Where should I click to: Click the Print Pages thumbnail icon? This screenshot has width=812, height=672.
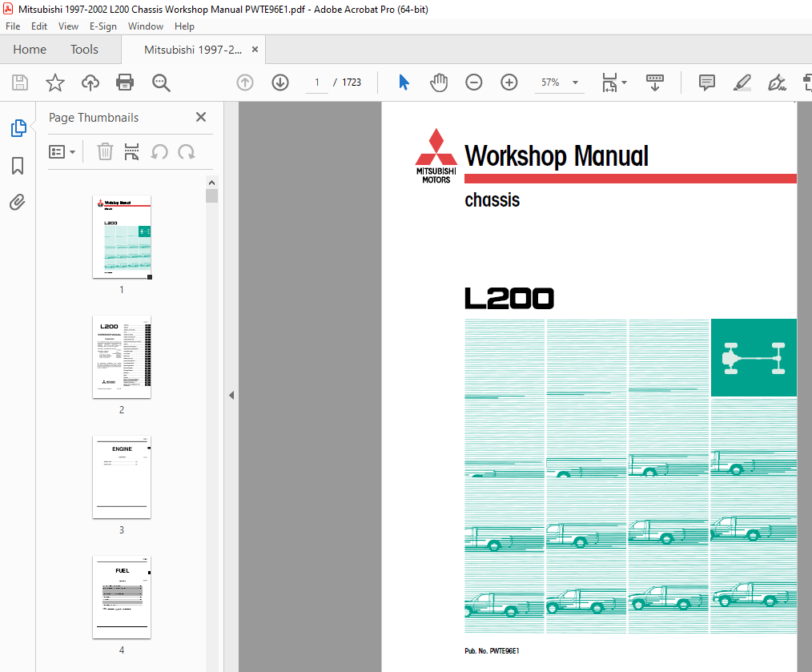coord(131,152)
